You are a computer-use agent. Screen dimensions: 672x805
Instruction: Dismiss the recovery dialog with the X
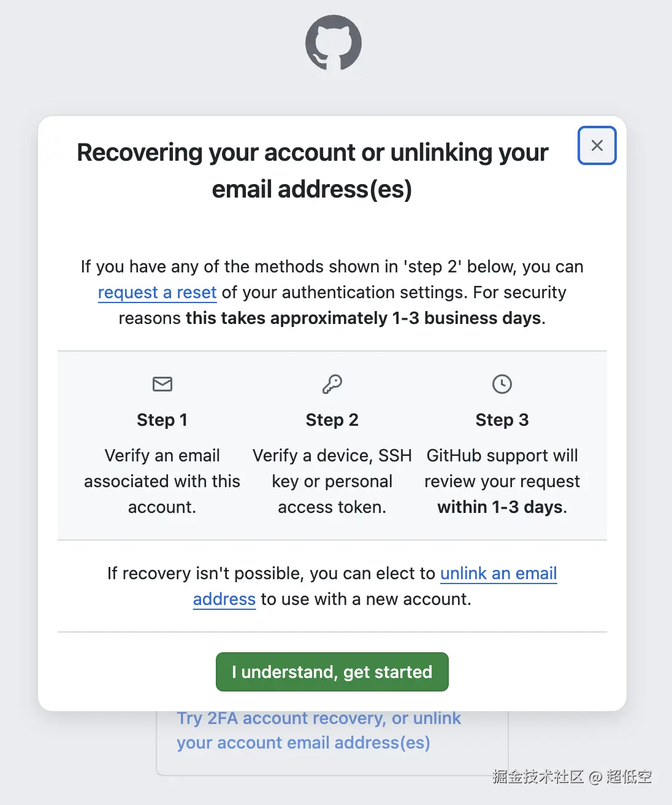pyautogui.click(x=596, y=145)
